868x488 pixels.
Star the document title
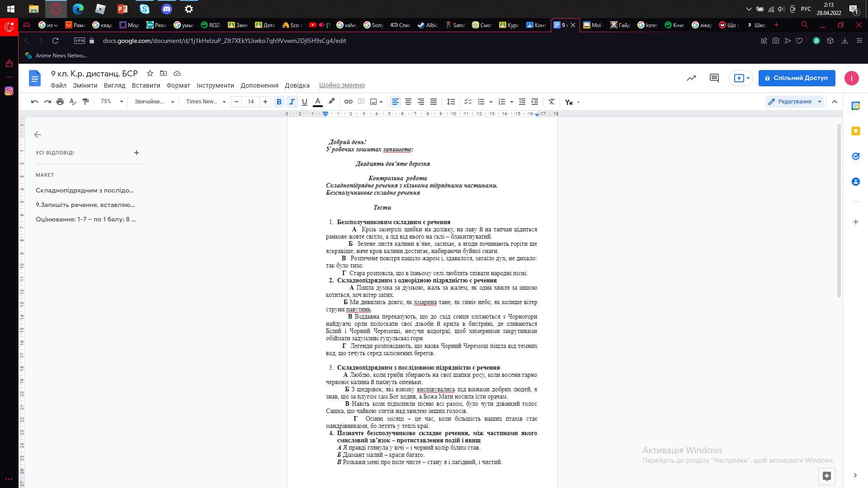tap(150, 74)
